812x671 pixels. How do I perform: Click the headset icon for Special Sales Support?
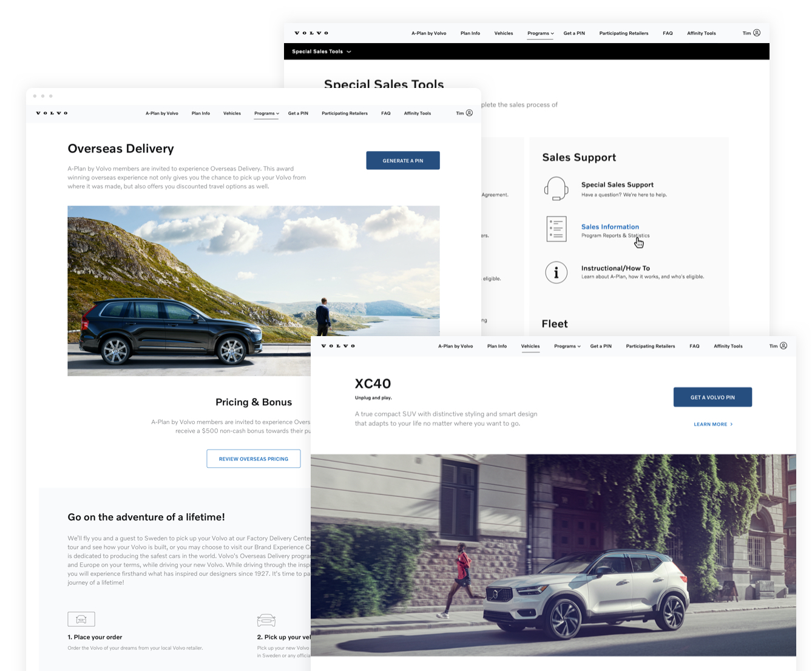[x=555, y=189]
